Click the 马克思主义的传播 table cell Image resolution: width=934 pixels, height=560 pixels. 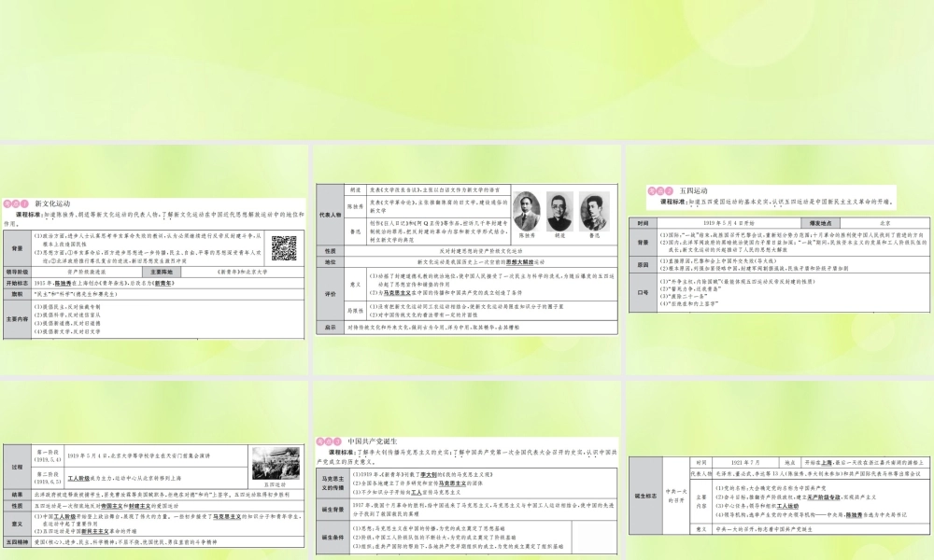pos(333,483)
